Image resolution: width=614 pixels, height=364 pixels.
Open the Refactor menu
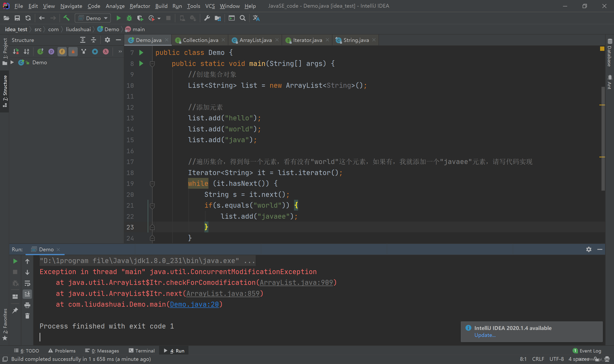point(140,6)
